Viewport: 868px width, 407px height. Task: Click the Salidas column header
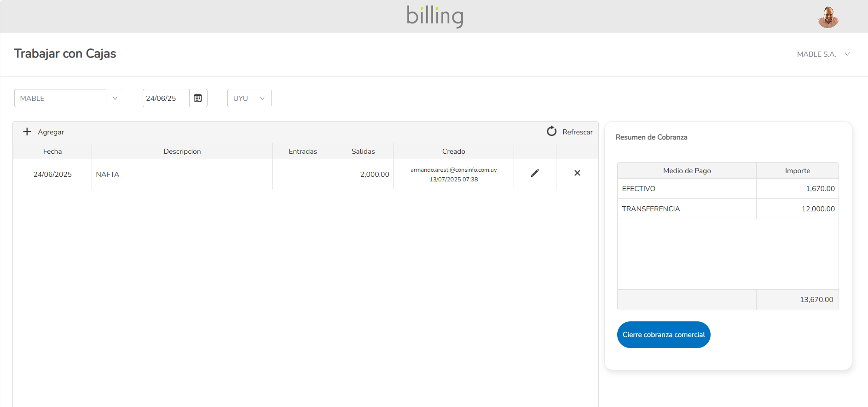[363, 151]
